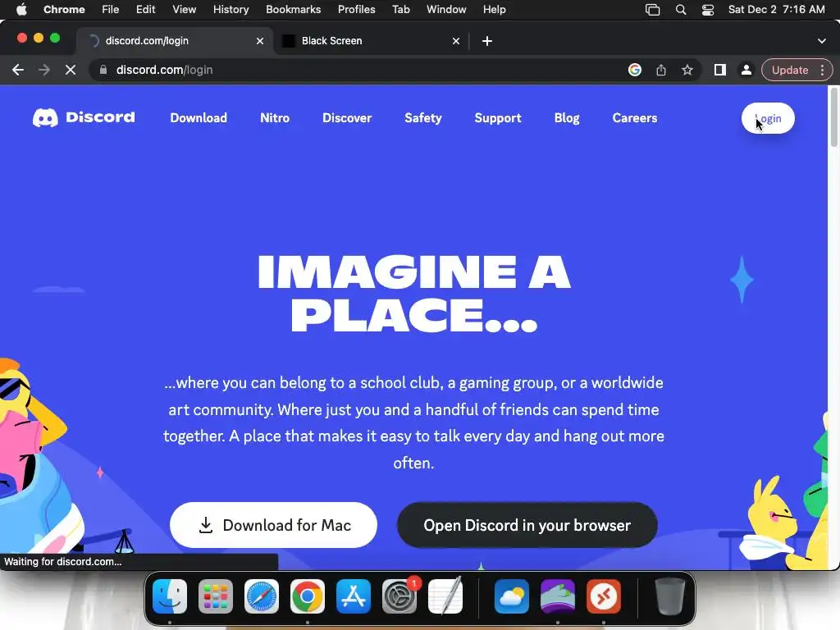Switch to the Black Screen tab
The image size is (840, 630).
[x=372, y=41]
